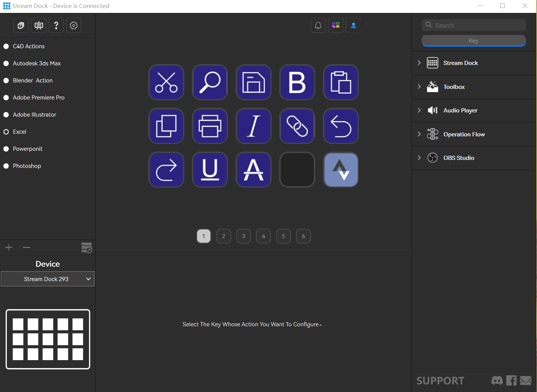Image resolution: width=537 pixels, height=392 pixels.
Task: Open the user account icon
Action: [x=354, y=25]
